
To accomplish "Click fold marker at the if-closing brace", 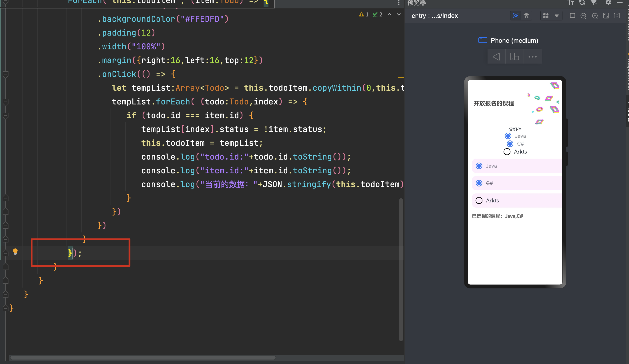I will click(6, 198).
